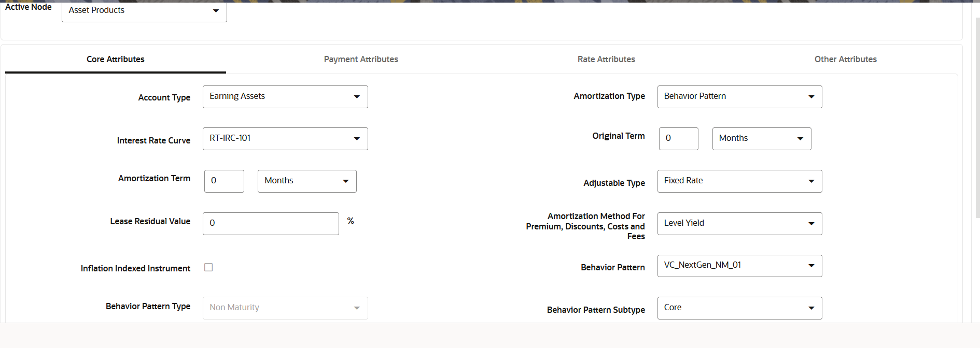
Task: Click the Adjustable Type label
Action: (614, 183)
